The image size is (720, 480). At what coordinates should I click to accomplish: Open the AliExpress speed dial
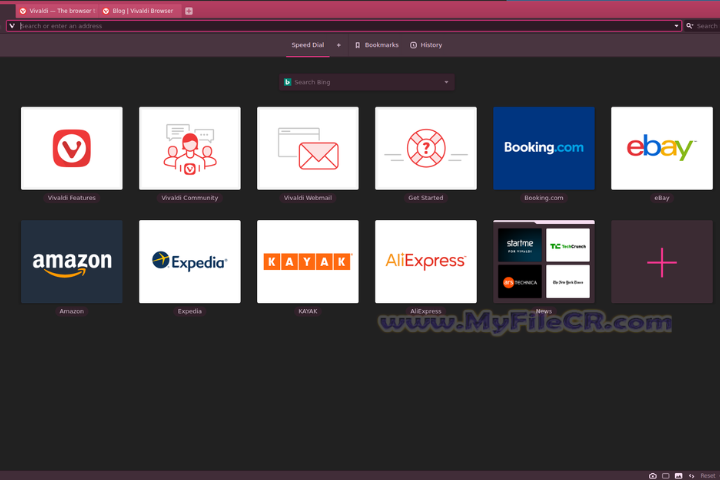click(426, 261)
